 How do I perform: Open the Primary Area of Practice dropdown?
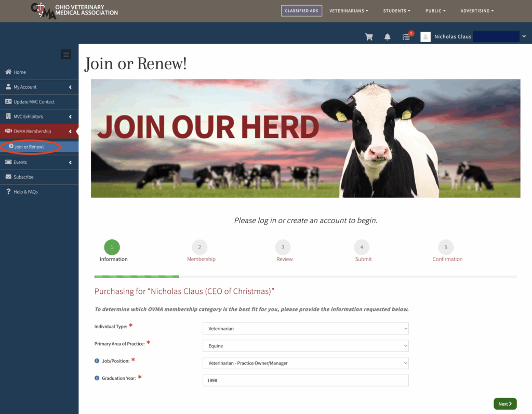pos(305,346)
